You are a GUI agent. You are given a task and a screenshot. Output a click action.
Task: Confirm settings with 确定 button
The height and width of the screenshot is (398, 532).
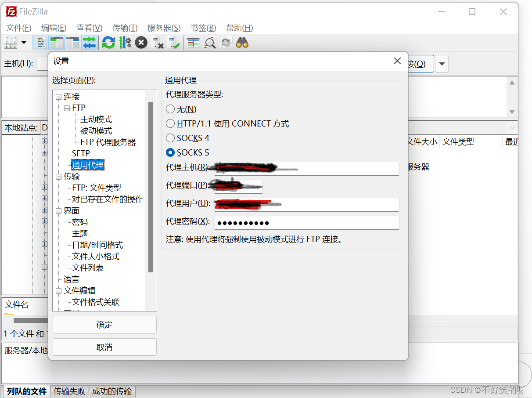click(x=104, y=325)
